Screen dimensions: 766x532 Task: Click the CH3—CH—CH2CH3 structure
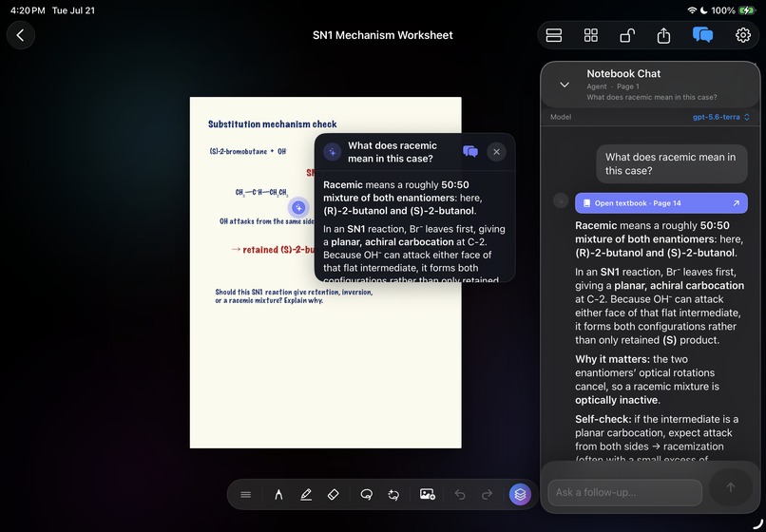[261, 193]
